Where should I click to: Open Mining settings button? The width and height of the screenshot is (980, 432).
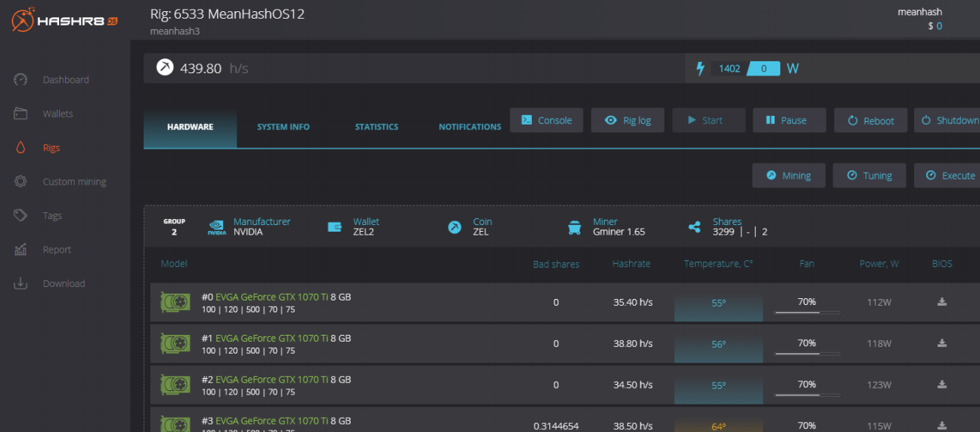(x=788, y=176)
